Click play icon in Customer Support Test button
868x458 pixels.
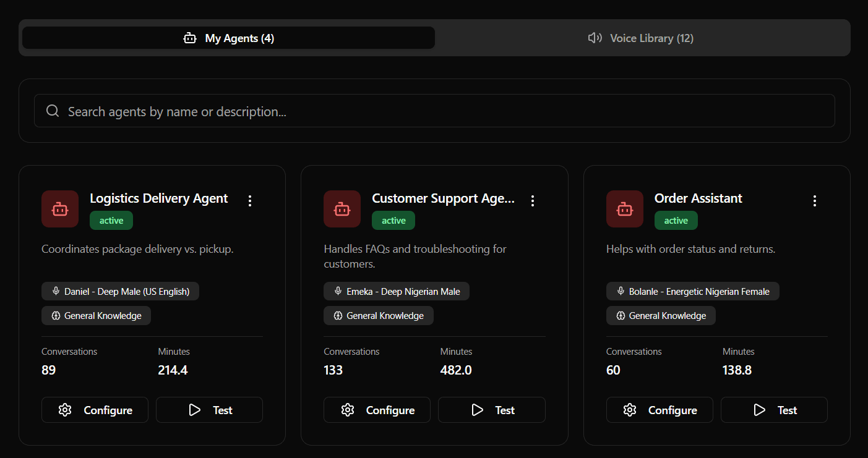click(x=477, y=410)
